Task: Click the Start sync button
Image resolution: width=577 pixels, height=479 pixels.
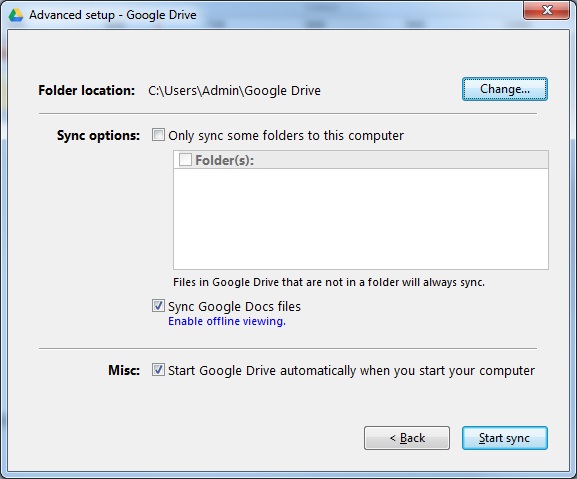Action: 505,438
